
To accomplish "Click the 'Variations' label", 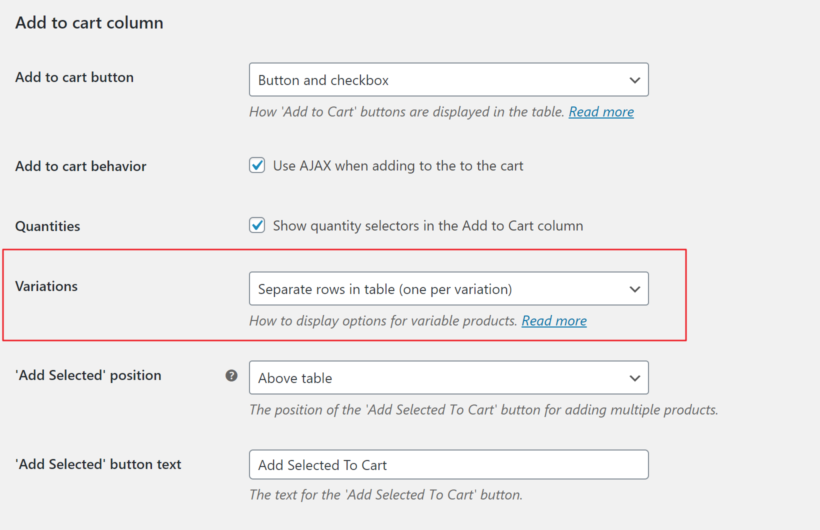I will pos(46,286).
